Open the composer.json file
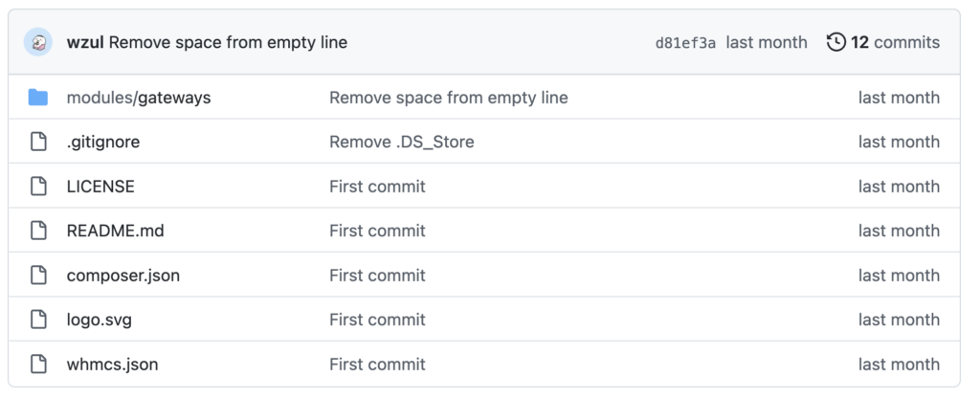The width and height of the screenshot is (980, 398). click(123, 276)
